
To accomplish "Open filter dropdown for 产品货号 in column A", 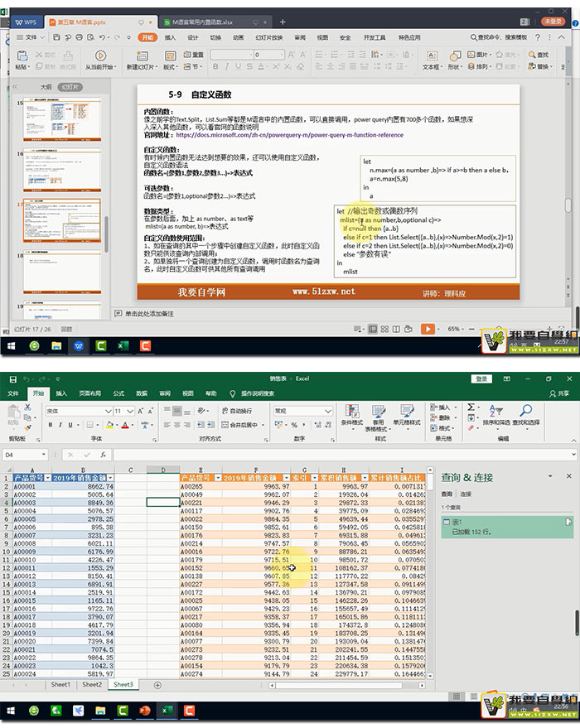I will [47, 478].
